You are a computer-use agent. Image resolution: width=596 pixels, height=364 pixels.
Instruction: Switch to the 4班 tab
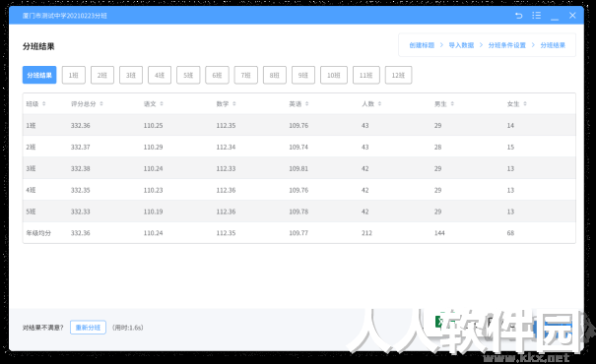pos(160,75)
